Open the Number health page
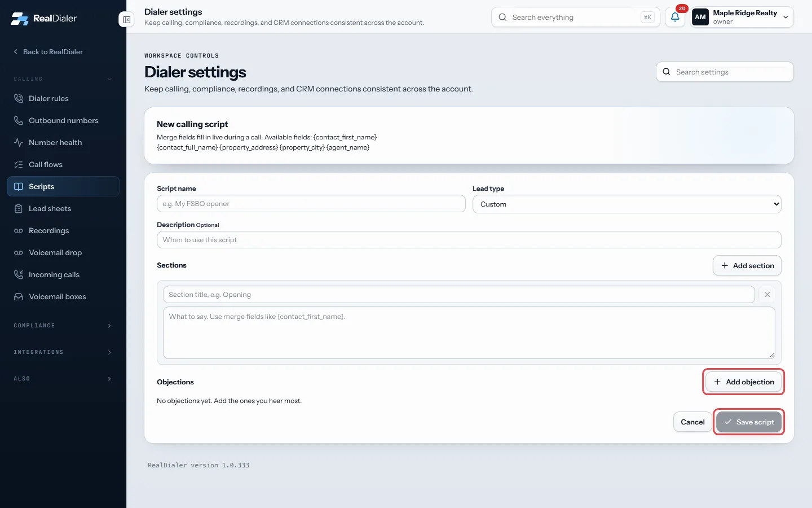812x508 pixels. [x=63, y=142]
